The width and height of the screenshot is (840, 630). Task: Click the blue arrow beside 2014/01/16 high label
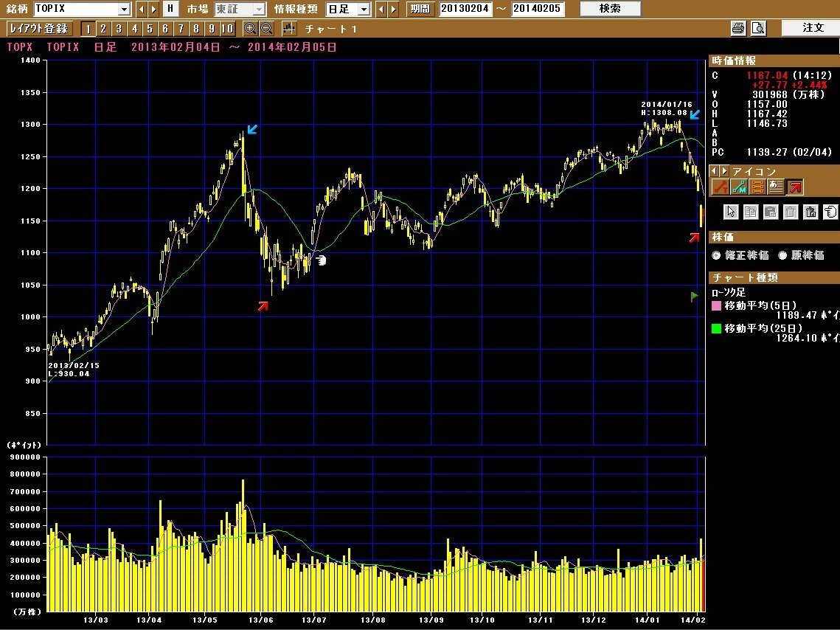(x=695, y=114)
